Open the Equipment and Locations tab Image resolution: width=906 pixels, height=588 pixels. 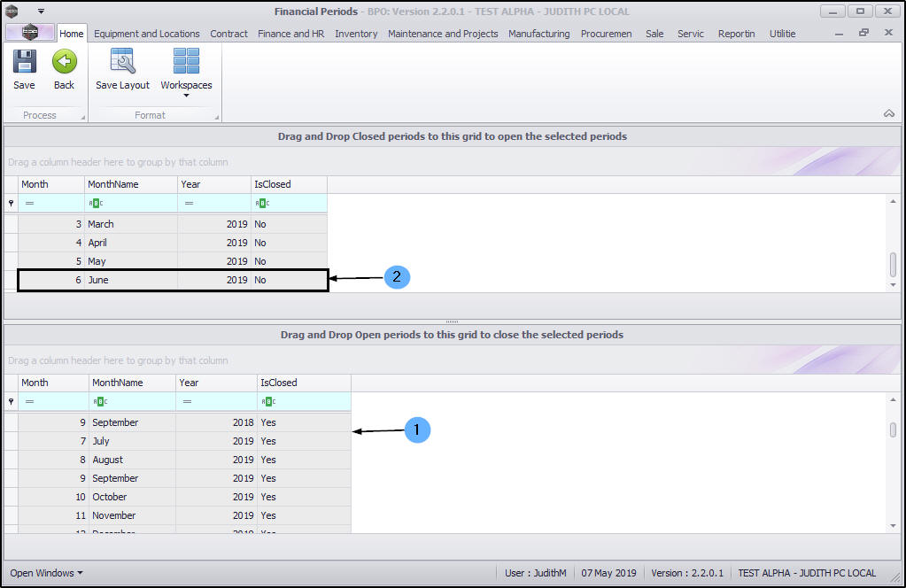coord(147,34)
